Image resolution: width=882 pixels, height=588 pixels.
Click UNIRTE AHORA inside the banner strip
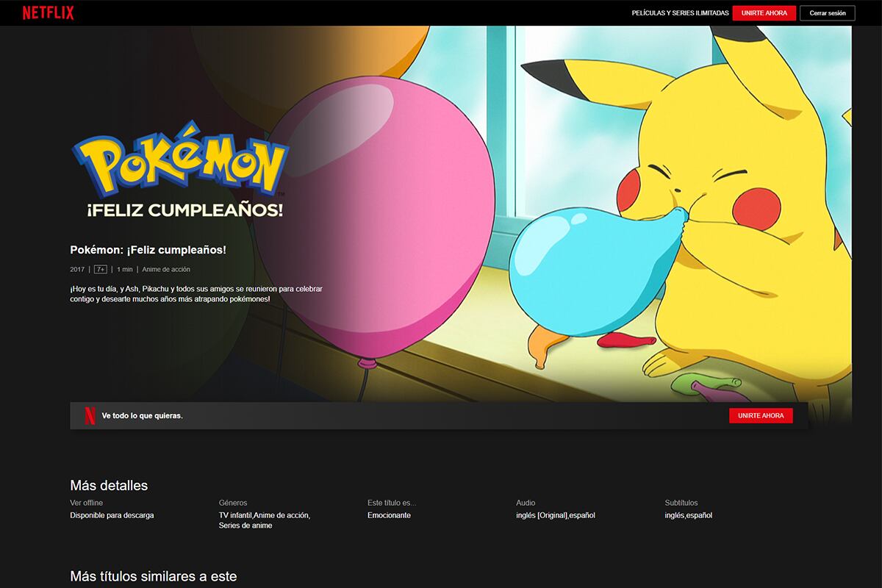(x=761, y=415)
